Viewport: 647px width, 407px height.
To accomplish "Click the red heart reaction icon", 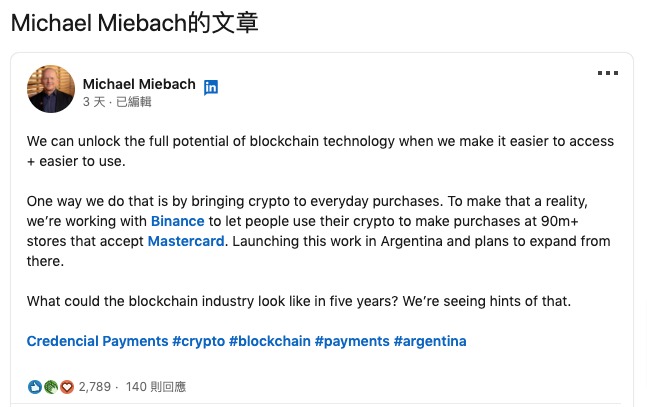I will pos(67,387).
